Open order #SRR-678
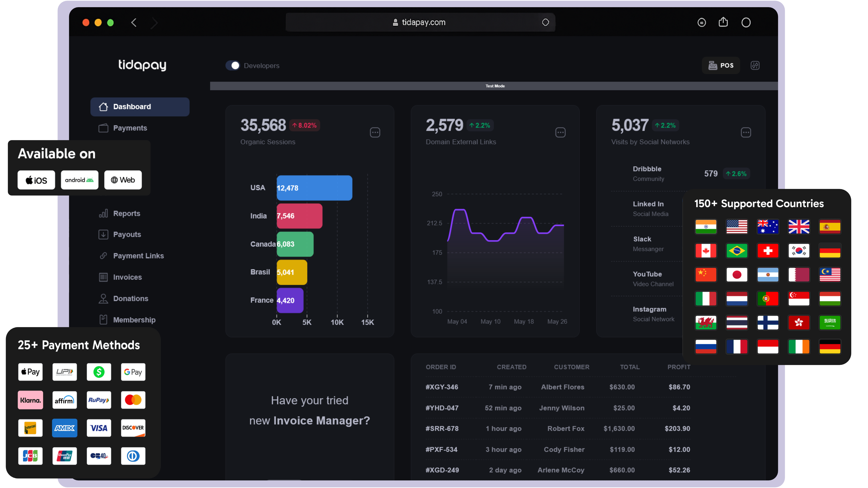Viewport: 868px width, 488px height. click(442, 429)
